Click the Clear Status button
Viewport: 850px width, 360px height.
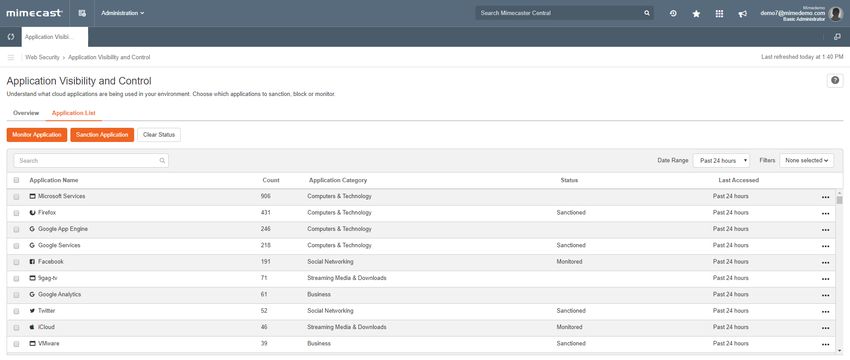pyautogui.click(x=159, y=134)
